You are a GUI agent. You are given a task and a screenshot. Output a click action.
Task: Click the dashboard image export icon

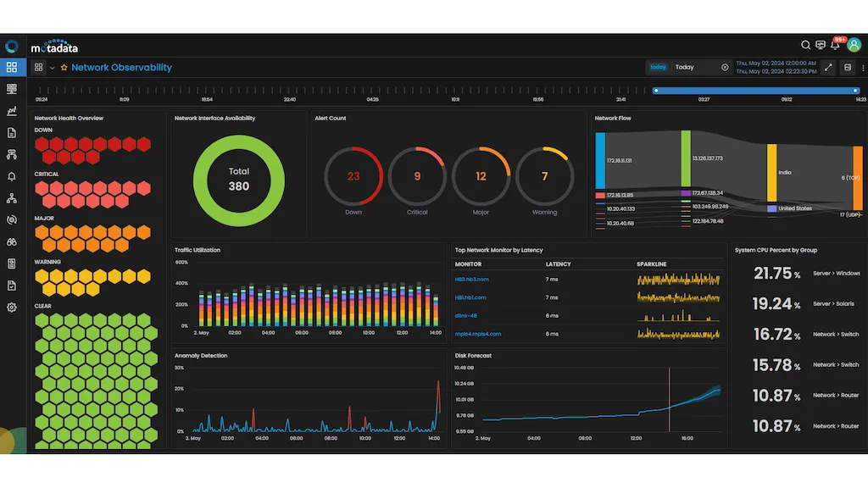tap(848, 68)
